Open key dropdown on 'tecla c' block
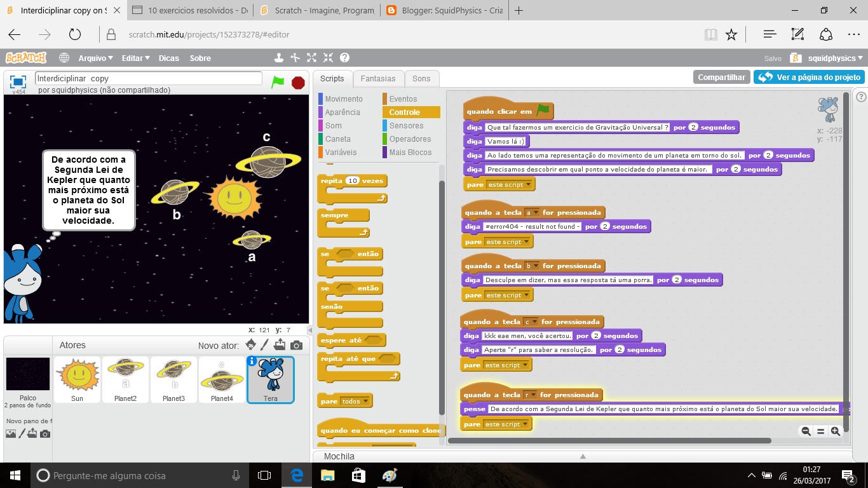Image resolution: width=868 pixels, height=488 pixels. click(531, 322)
